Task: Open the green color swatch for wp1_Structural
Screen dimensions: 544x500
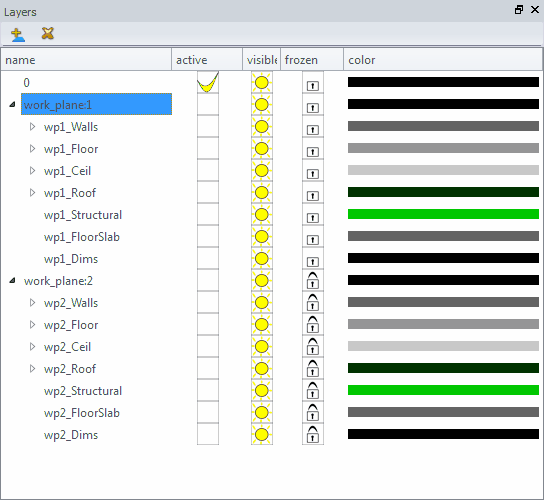Action: (x=443, y=214)
